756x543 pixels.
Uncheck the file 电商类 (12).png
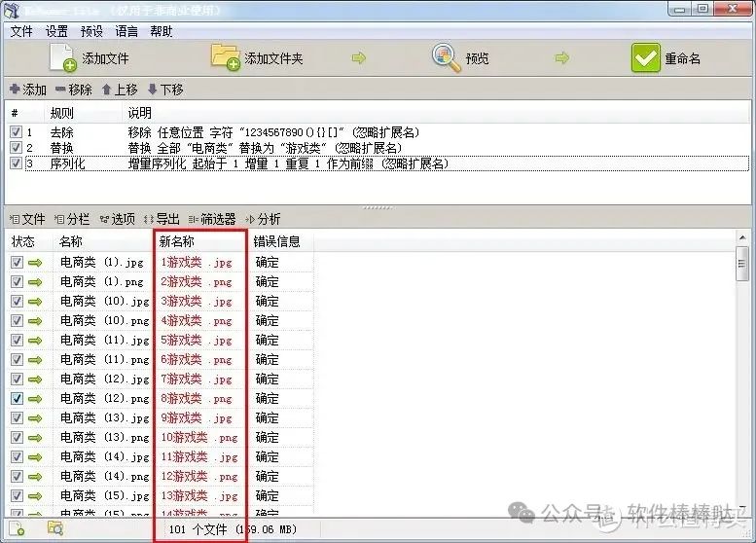coord(17,398)
